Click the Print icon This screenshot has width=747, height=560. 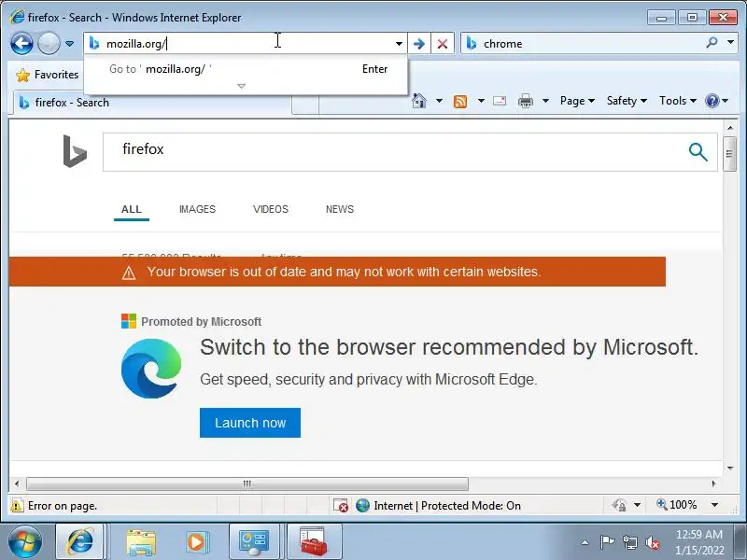click(526, 101)
